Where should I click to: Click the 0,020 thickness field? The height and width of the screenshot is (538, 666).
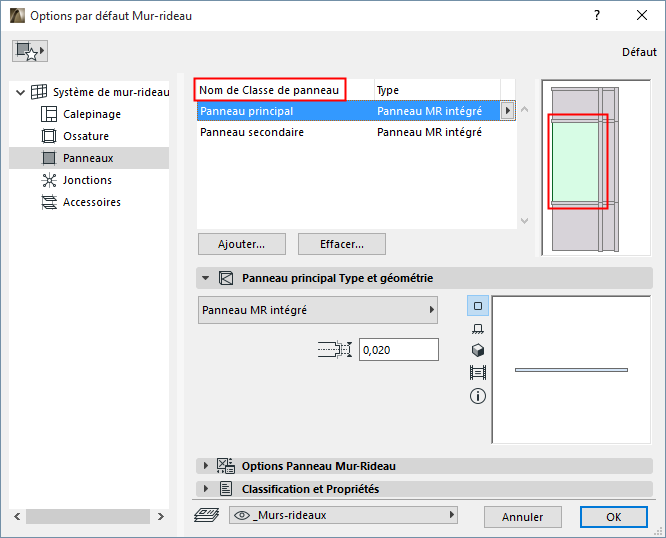pos(399,350)
